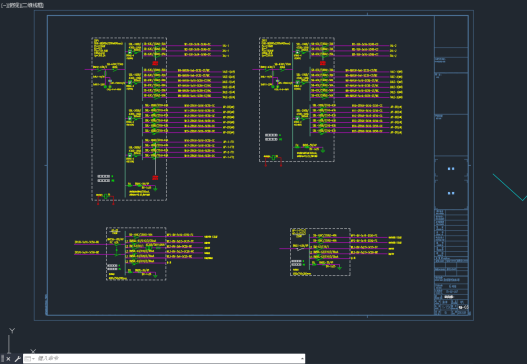Expand command history with the up arrow

point(302,359)
